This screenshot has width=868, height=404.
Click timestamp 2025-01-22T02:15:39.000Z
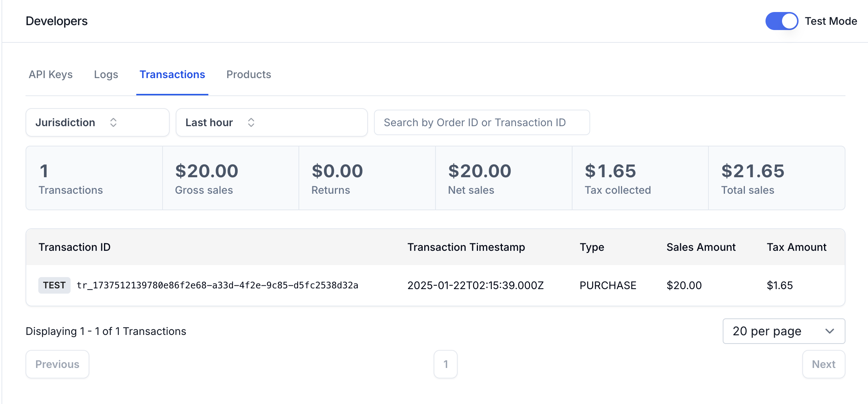[x=476, y=285]
